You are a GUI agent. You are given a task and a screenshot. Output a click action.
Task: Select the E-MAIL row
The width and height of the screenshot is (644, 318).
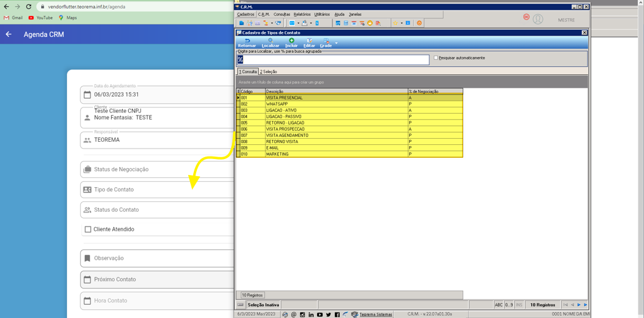click(x=350, y=147)
